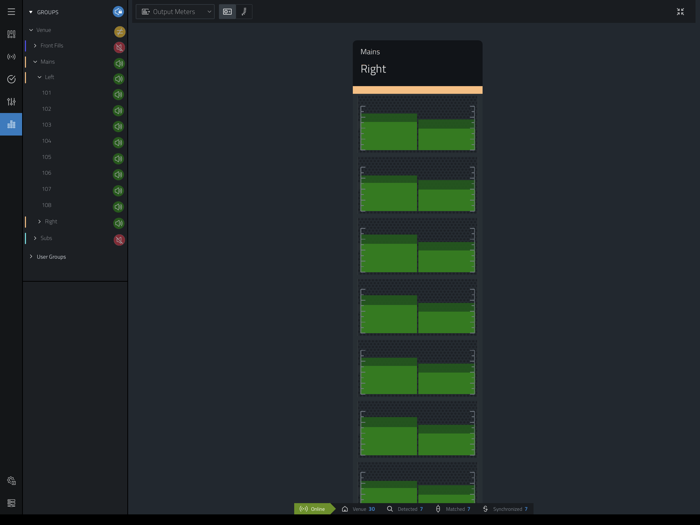Viewport: 700px width, 525px height.
Task: Select device 104 in the tree
Action: click(x=46, y=141)
